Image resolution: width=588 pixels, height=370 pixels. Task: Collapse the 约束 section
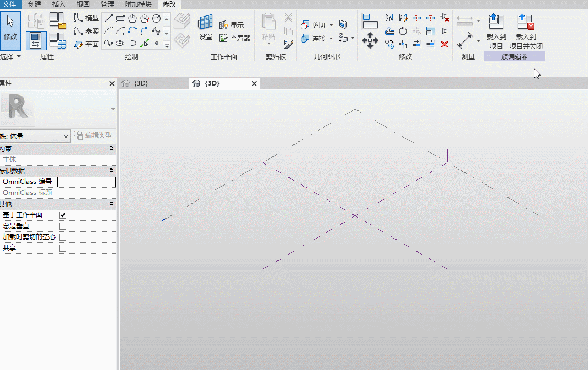[x=111, y=149]
